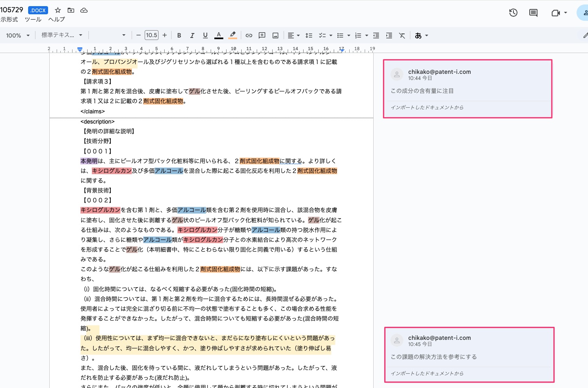
Task: Insert a checklist
Action: click(x=322, y=35)
